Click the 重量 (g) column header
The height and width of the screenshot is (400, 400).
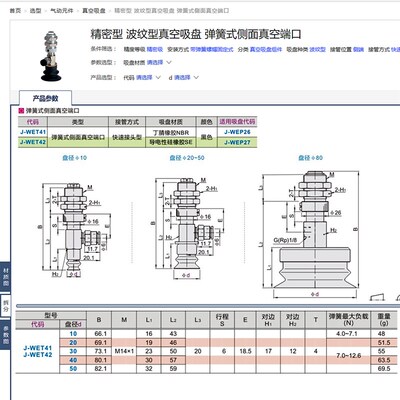point(384,320)
